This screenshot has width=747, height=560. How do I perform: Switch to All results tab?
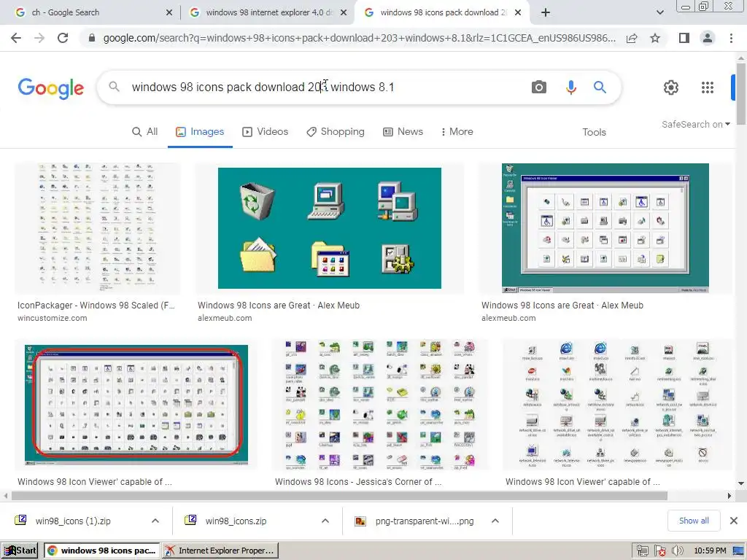[145, 132]
